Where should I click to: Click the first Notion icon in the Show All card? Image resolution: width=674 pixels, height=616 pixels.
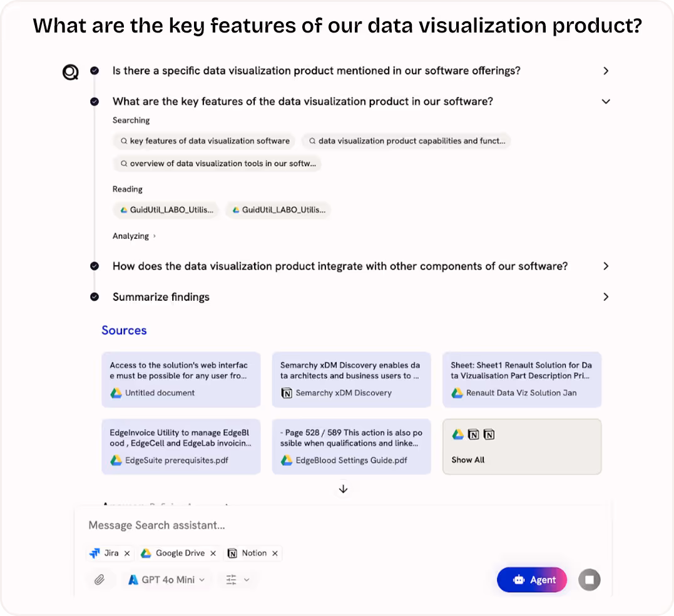coord(473,435)
